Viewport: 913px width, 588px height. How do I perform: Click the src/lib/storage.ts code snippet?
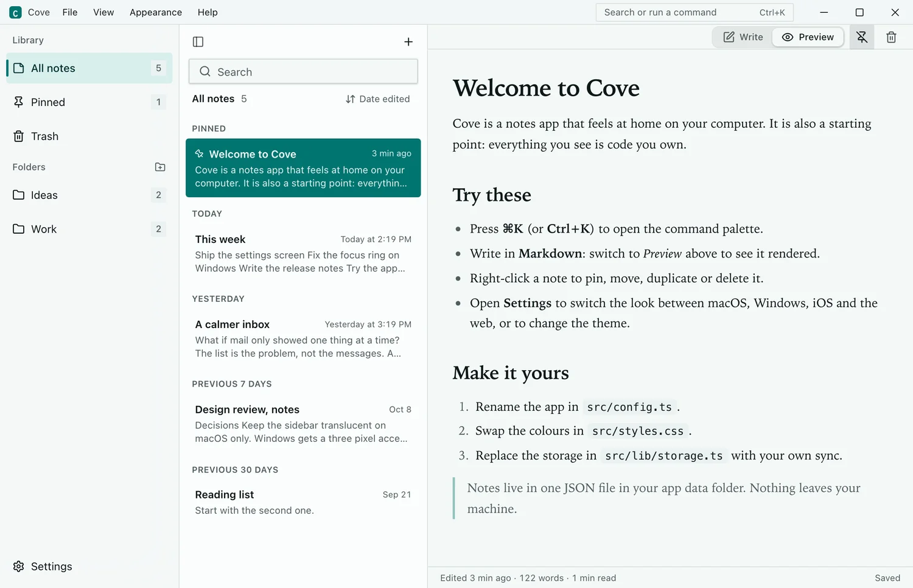(664, 456)
